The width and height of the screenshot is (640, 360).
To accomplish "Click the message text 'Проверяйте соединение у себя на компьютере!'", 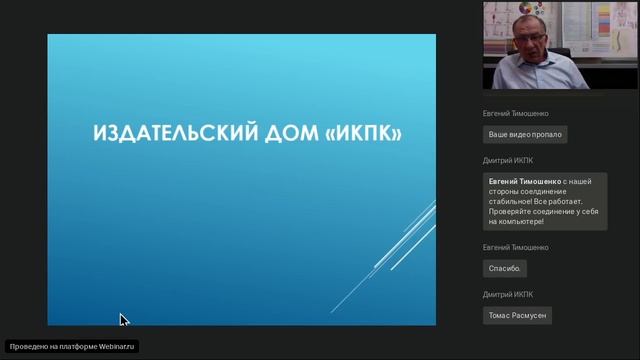I will pos(543,216).
